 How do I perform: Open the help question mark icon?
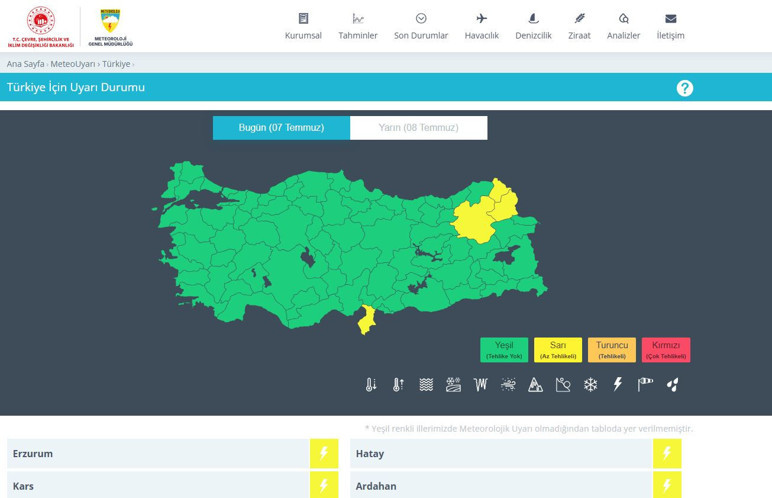(684, 88)
